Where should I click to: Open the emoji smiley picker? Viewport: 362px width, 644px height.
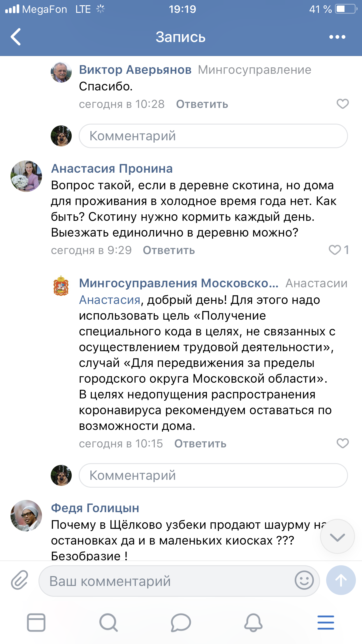pyautogui.click(x=304, y=580)
